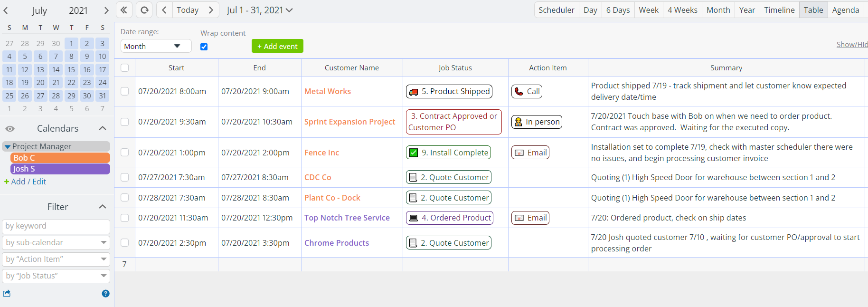Click the plus icon beside Add / Edit

[x=7, y=182]
